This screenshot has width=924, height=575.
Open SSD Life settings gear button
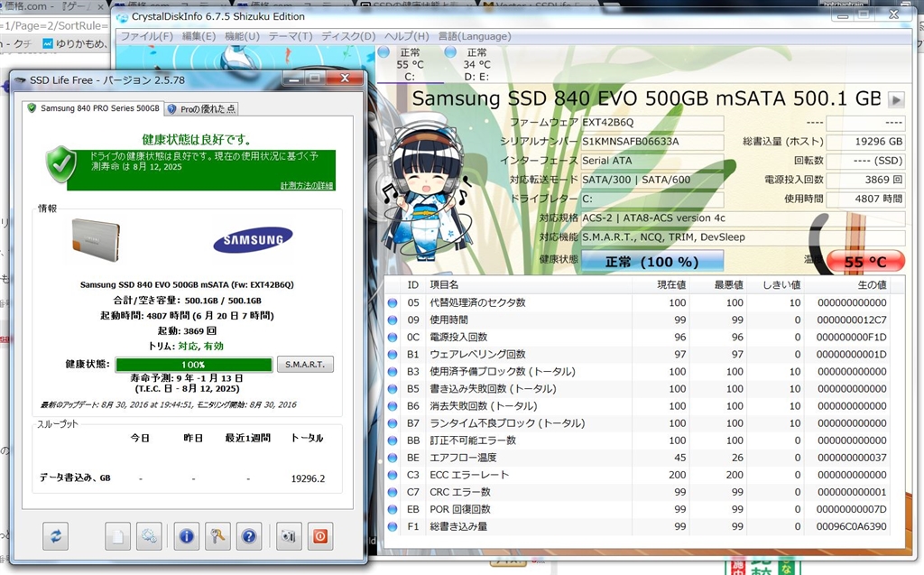pos(149,536)
